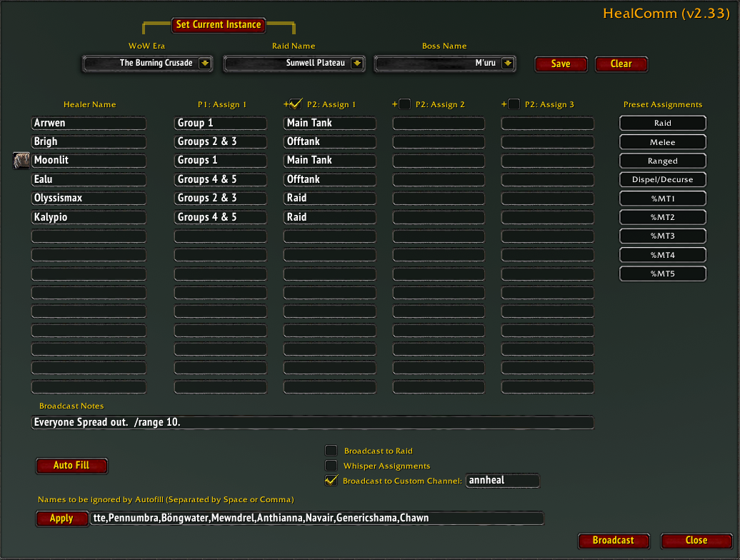Enable the P2: Assign 2 checkbox

404,104
